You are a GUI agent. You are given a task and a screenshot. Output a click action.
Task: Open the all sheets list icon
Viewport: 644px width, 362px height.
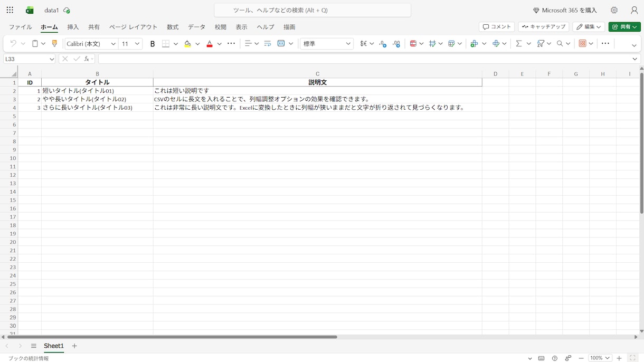pos(34,346)
